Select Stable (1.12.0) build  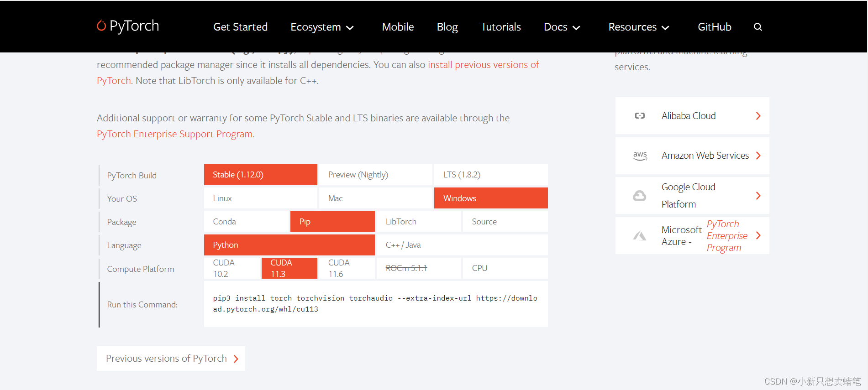[261, 175]
